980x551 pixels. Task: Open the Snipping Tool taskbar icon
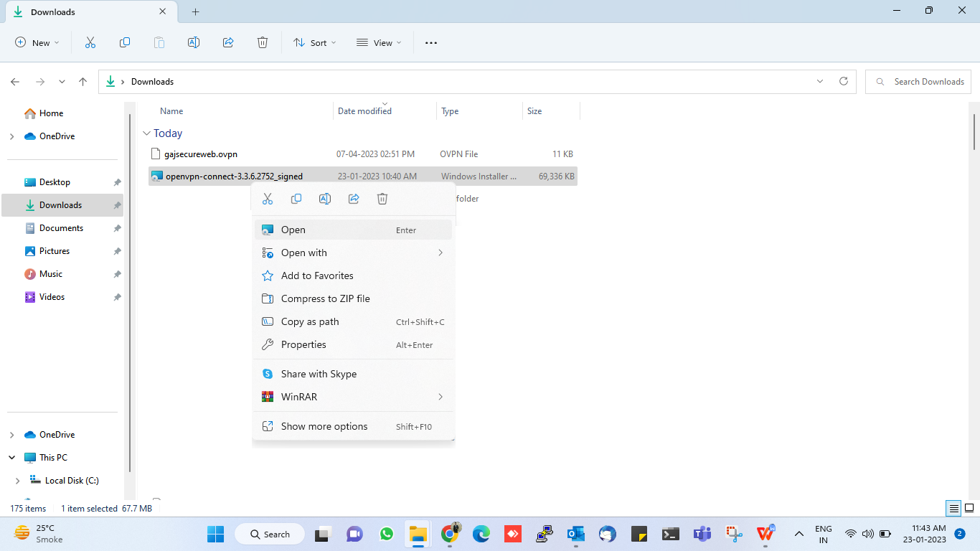point(733,534)
